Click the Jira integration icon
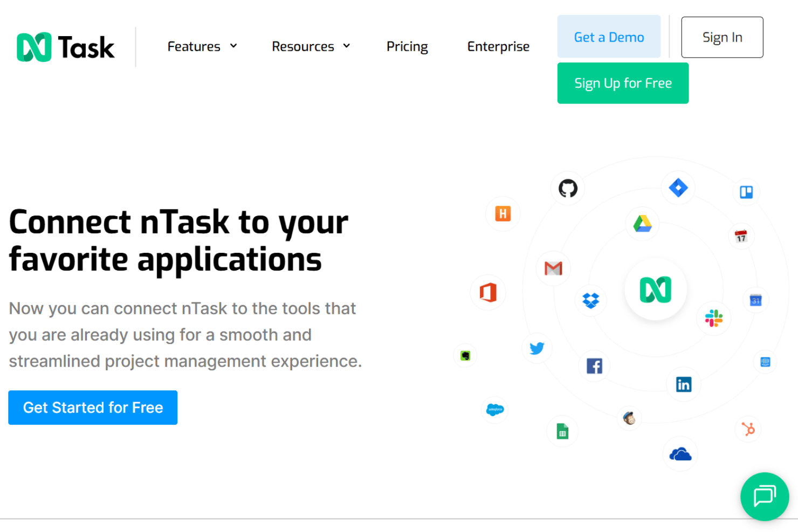This screenshot has width=798, height=532. (x=678, y=188)
